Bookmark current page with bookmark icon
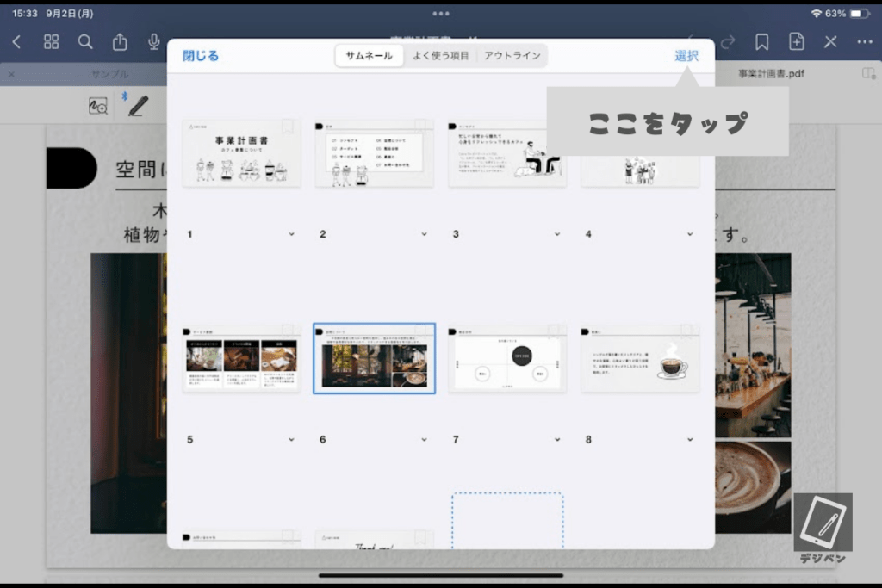This screenshot has height=588, width=882. 762,41
